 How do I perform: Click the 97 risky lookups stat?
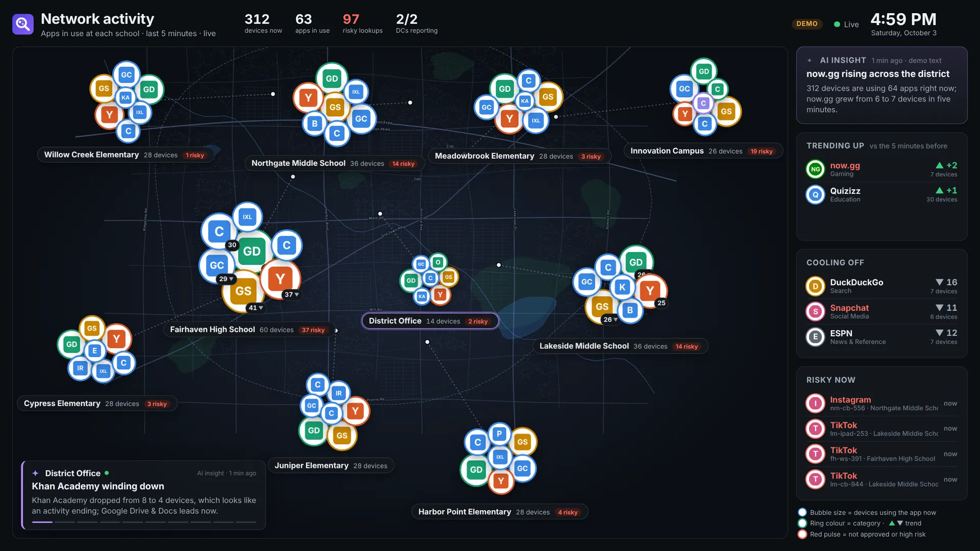tap(362, 24)
